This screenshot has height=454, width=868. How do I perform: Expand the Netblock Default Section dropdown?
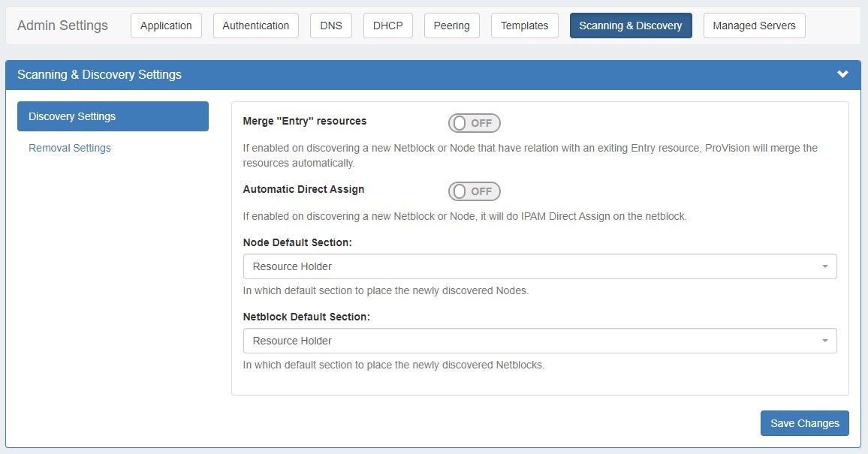tap(539, 341)
